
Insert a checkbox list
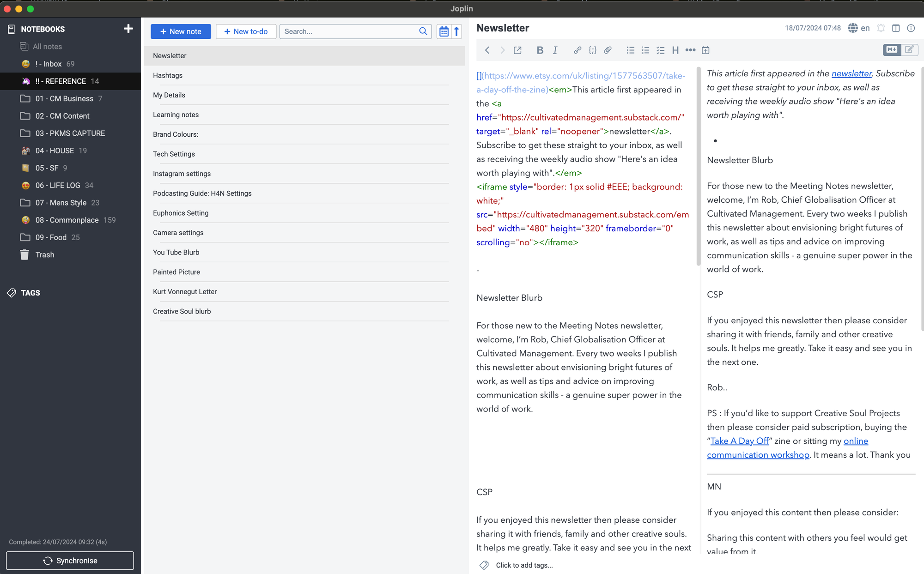pyautogui.click(x=660, y=50)
